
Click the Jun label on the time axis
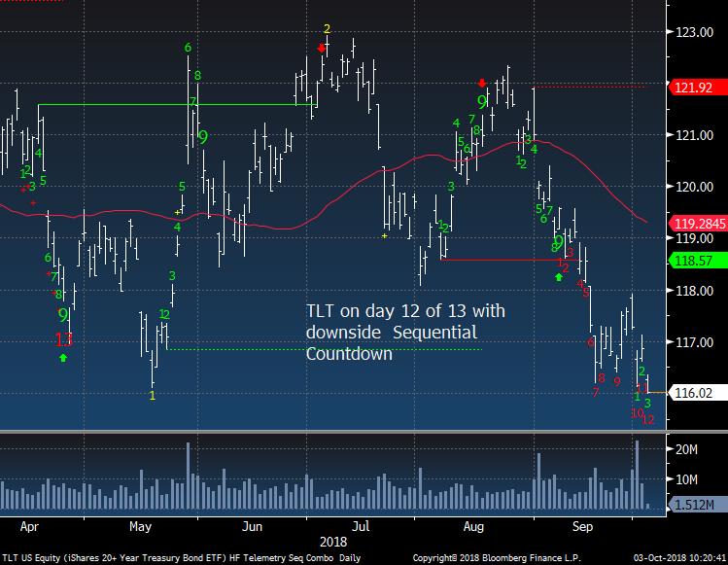[x=252, y=526]
